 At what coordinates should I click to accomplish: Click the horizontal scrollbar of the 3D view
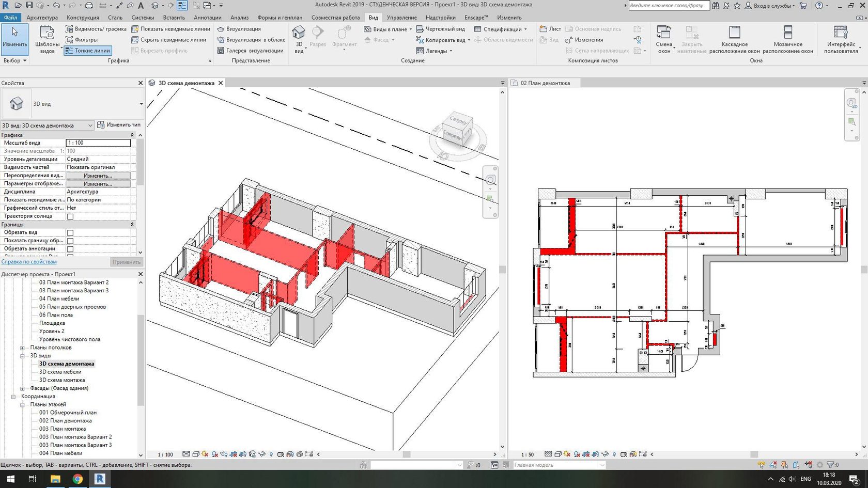407,454
